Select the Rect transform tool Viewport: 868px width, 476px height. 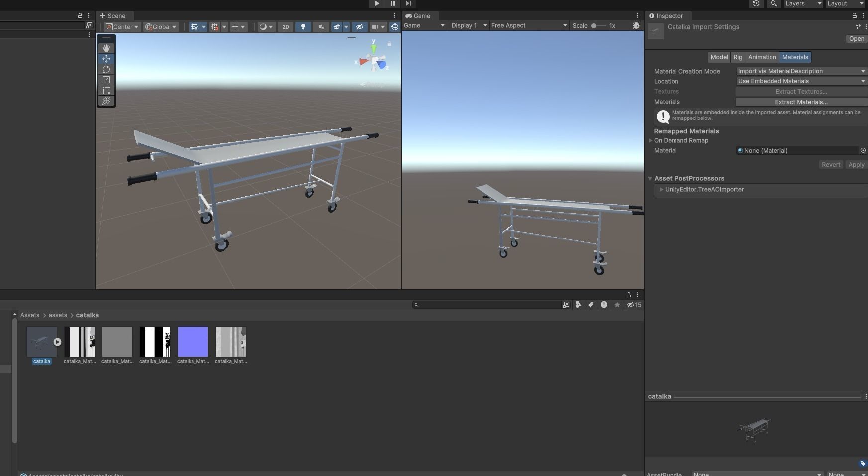[106, 90]
